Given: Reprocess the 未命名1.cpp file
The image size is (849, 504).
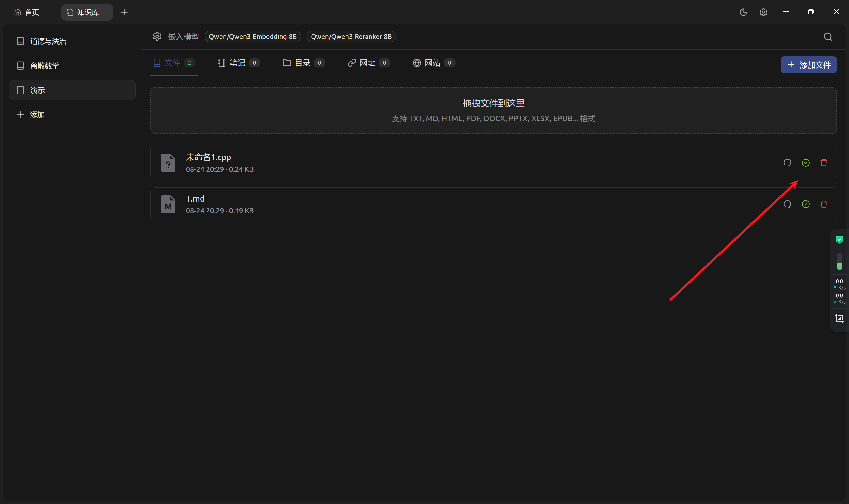Looking at the screenshot, I should [x=787, y=163].
